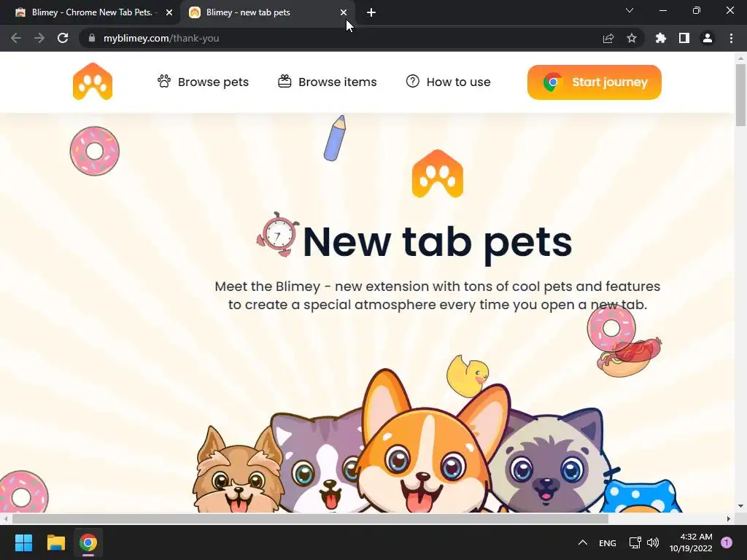The width and height of the screenshot is (747, 560).
Task: Open Chrome three-dot menu
Action: (x=731, y=38)
